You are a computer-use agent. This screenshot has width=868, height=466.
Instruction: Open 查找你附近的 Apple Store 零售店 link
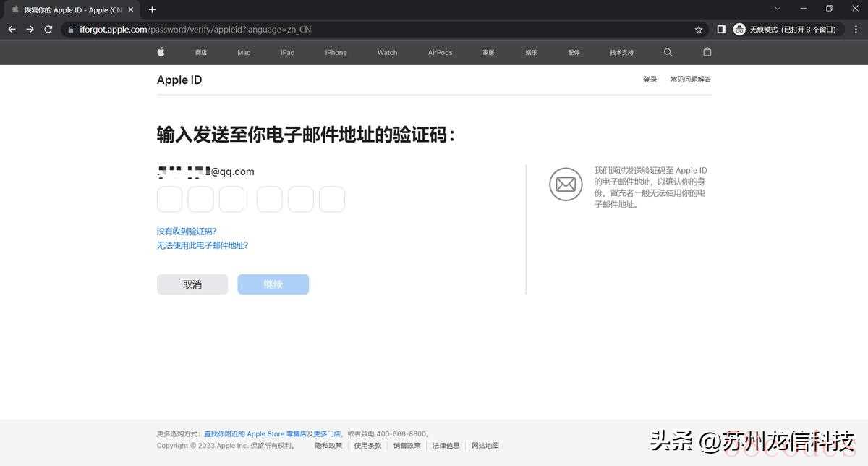255,434
